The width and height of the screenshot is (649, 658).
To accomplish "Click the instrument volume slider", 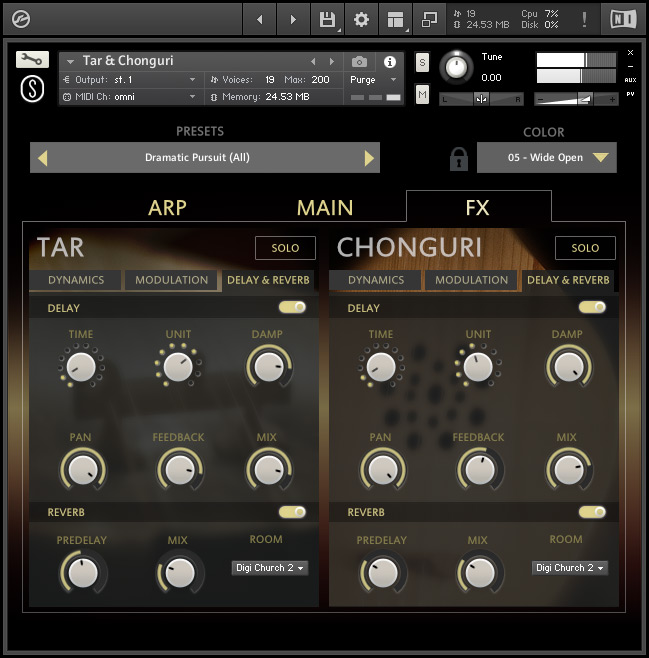I will (576, 99).
